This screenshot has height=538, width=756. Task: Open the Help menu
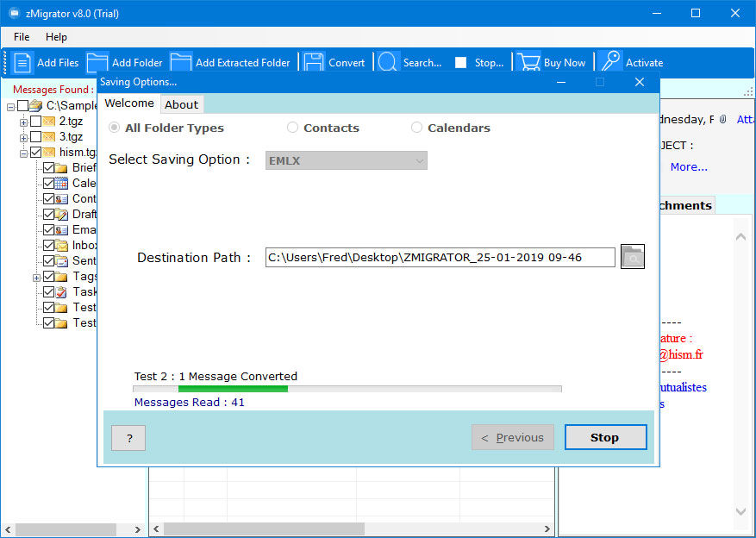(56, 37)
